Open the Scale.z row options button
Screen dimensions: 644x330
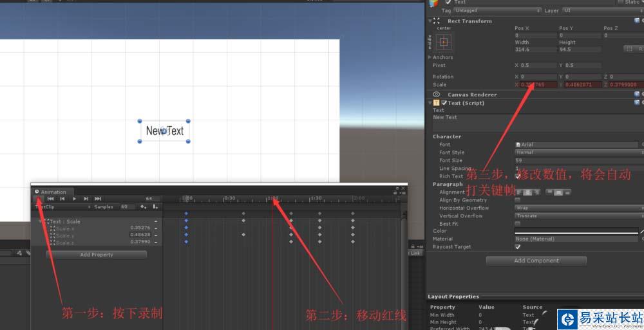(156, 242)
